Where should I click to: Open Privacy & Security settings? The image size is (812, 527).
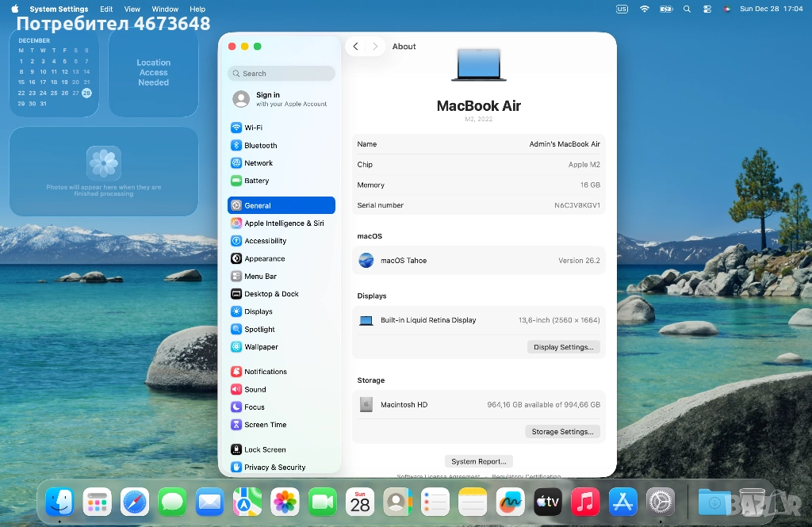(274, 468)
